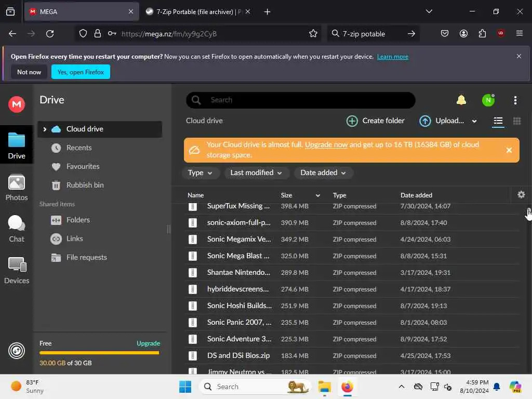Open Firefox View at the tab bar's left end
Image resolution: width=532 pixels, height=399 pixels.
click(10, 12)
